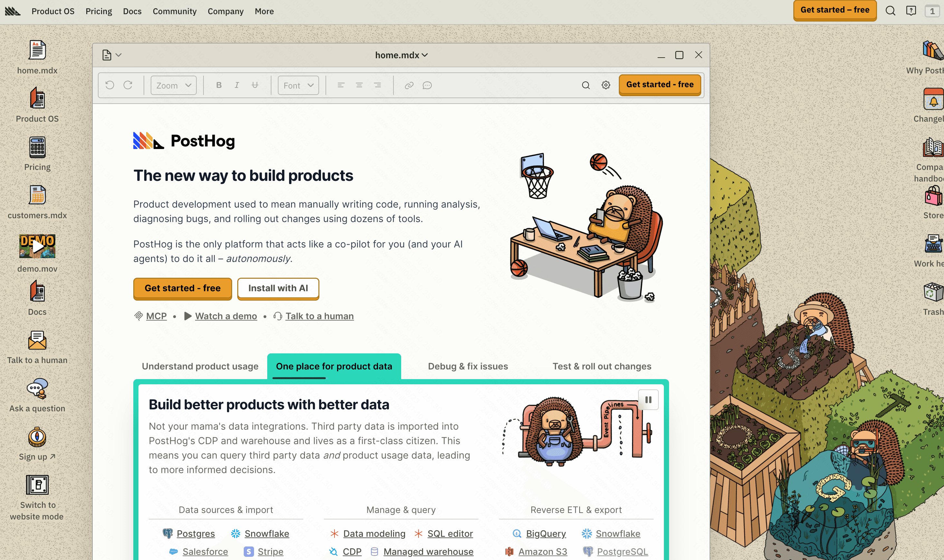Click Get started – free in top bar
Image resolution: width=944 pixels, height=560 pixels.
[835, 10]
